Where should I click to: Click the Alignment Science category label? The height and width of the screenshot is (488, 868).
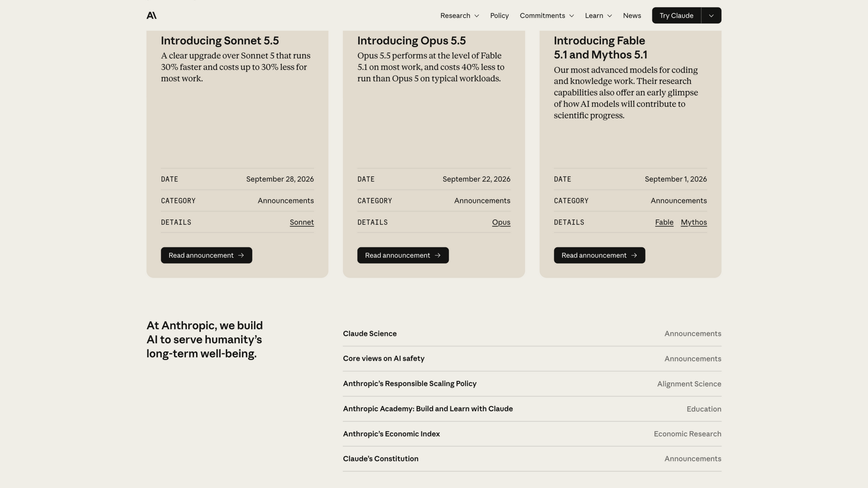tap(689, 384)
